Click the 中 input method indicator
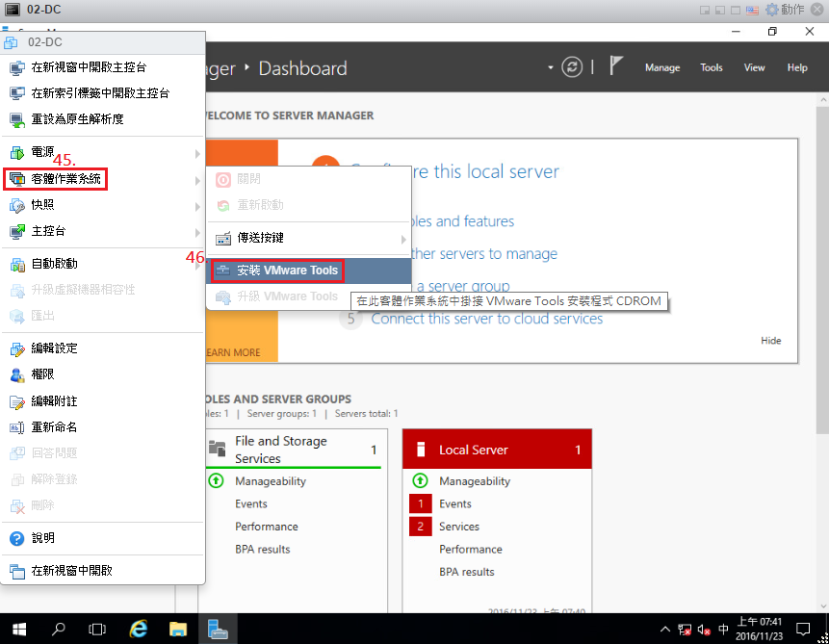The image size is (829, 644). click(723, 630)
